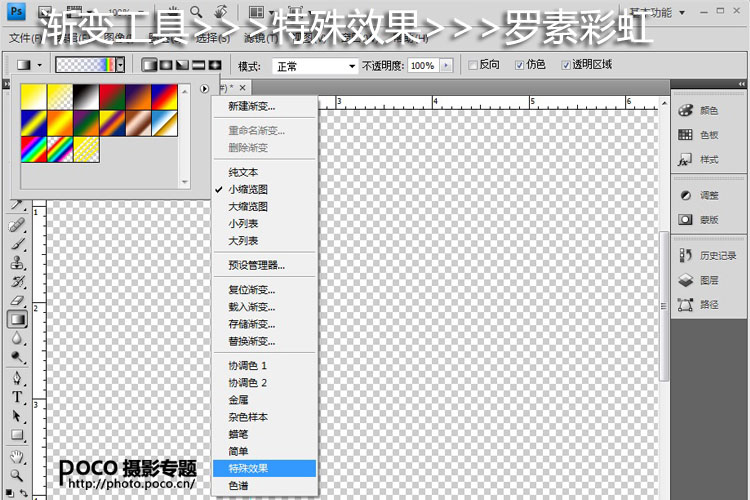Screen dimensions: 750x500
Task: Select the Eraser tool
Action: click(17, 300)
